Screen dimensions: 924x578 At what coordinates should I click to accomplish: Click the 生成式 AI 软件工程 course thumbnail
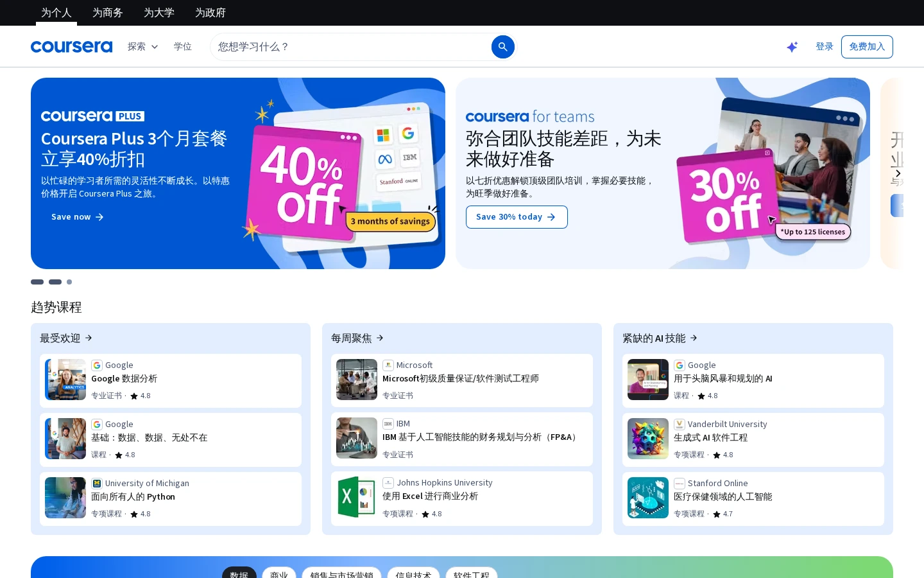648,439
